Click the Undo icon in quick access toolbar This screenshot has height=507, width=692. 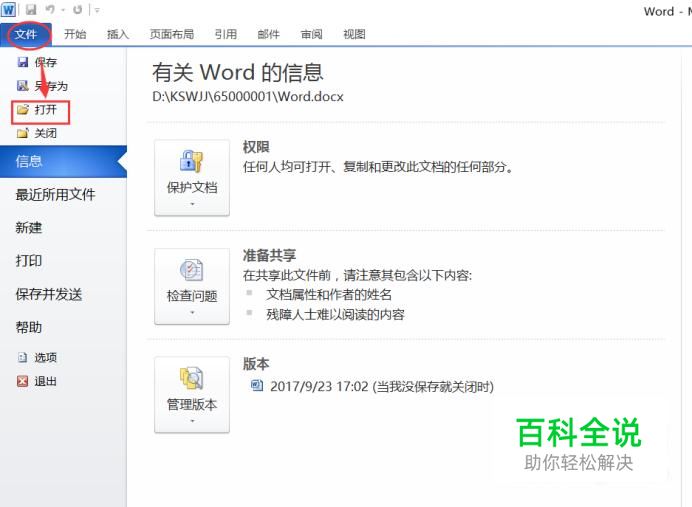click(50, 9)
